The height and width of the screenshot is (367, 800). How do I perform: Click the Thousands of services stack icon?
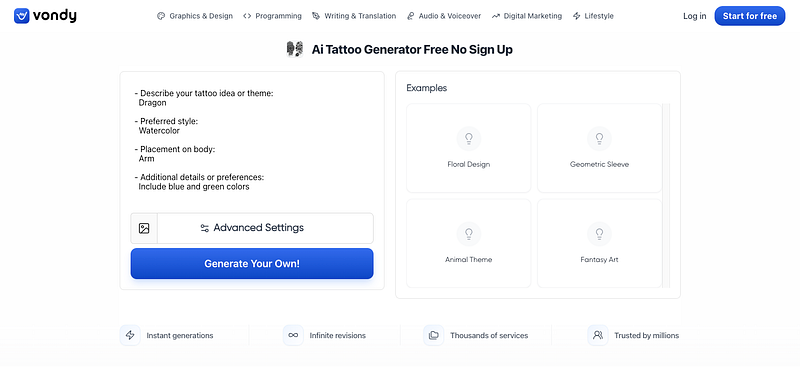pyautogui.click(x=434, y=335)
